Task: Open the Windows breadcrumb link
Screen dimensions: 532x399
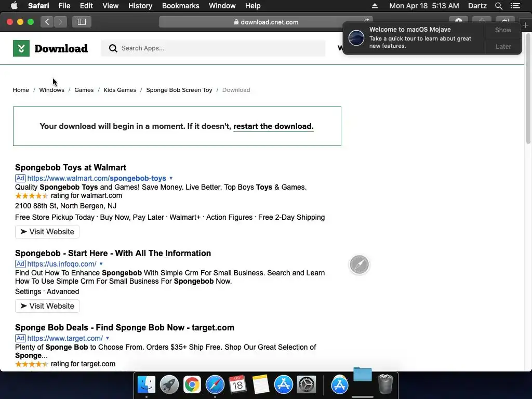Action: (x=51, y=90)
